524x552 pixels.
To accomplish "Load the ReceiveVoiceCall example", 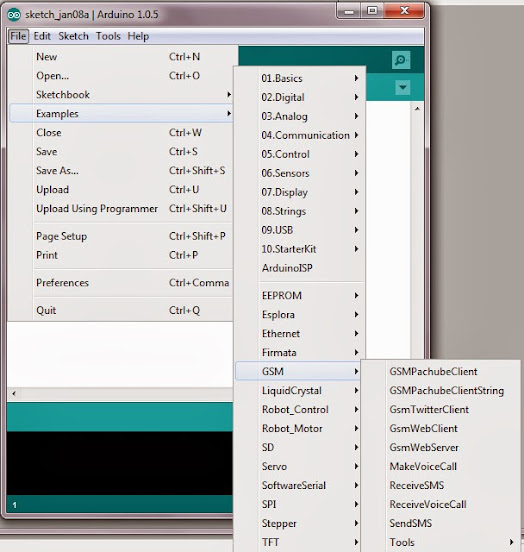I will [440, 505].
